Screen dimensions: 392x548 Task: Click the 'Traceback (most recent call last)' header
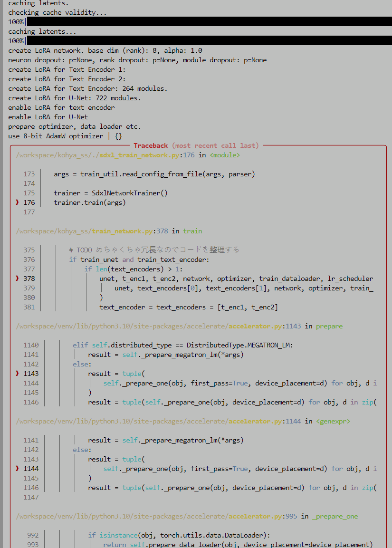click(x=196, y=145)
